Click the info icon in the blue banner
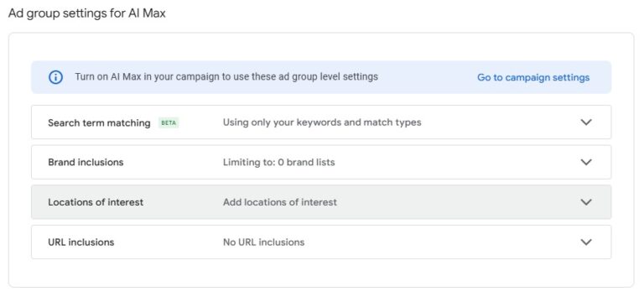The width and height of the screenshot is (644, 302). point(56,77)
